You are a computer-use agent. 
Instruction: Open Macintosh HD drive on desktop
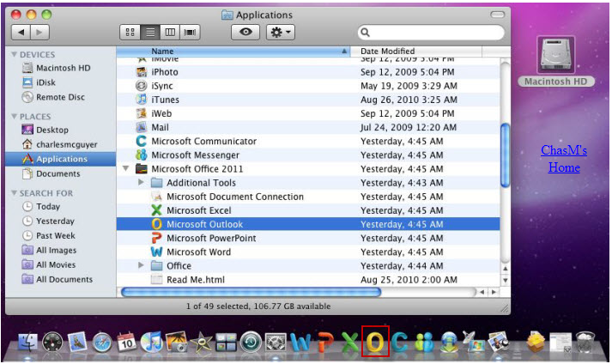tap(556, 56)
